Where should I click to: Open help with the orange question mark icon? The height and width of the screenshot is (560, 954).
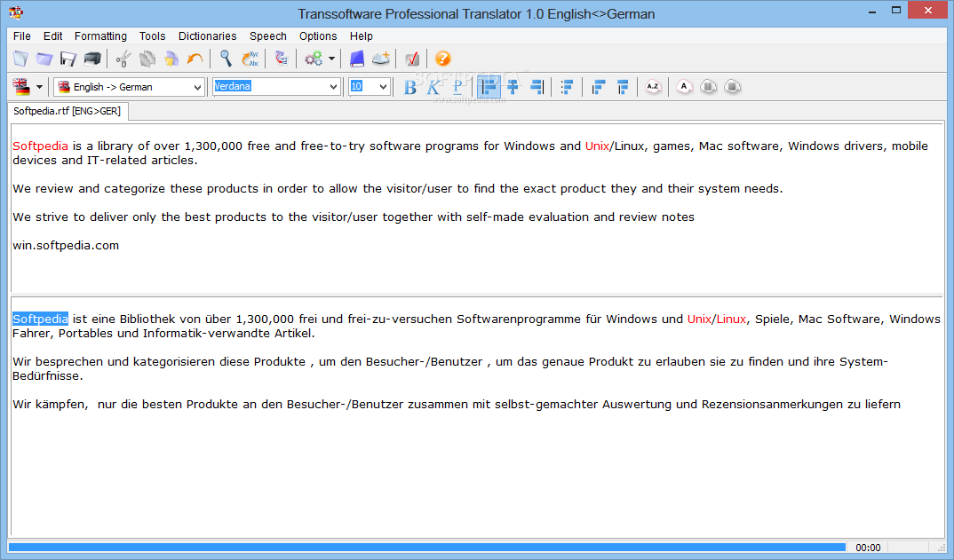[x=443, y=59]
